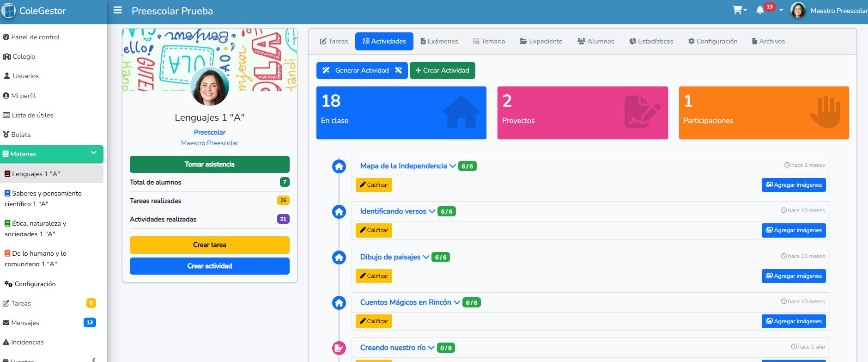Screen dimensions: 868x362
Task: Click the green Crear Actividad button
Action: 443,70
